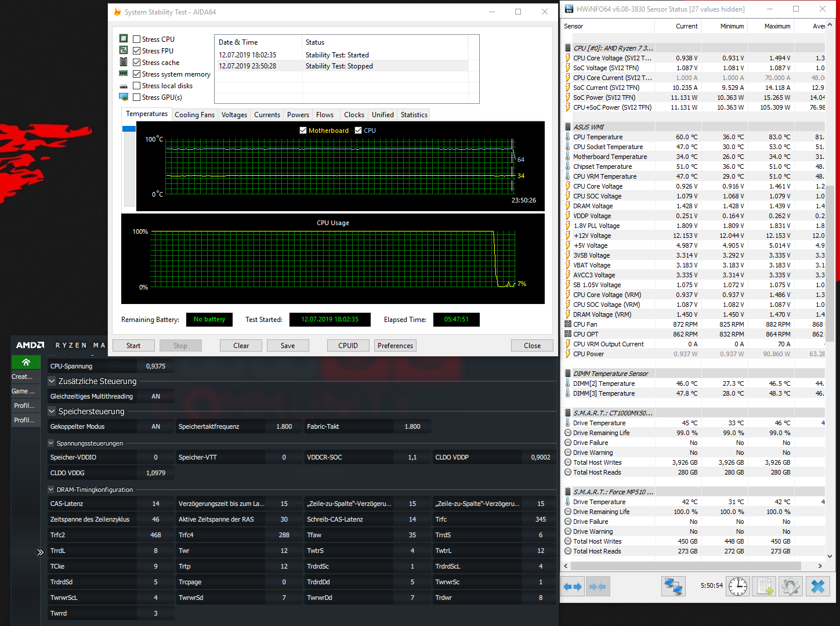
Task: Start logging with the sheet-plus icon
Action: 765,587
